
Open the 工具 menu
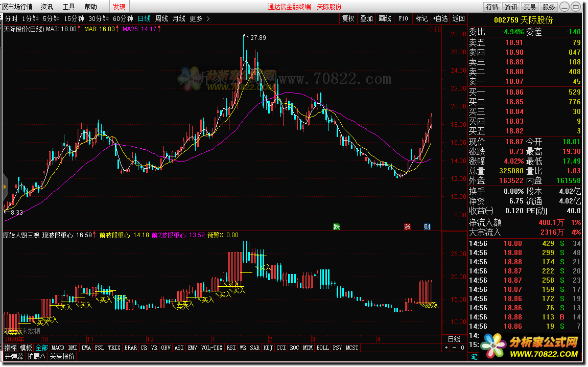tap(68, 7)
